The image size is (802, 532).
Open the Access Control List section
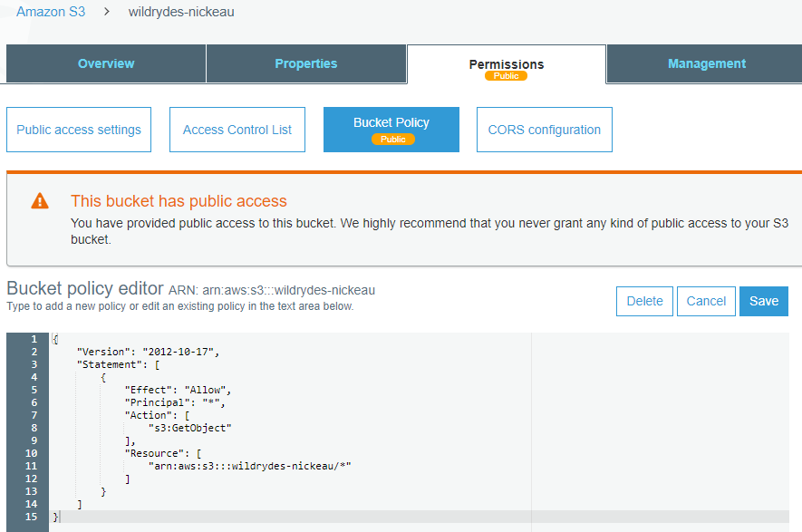coord(237,130)
